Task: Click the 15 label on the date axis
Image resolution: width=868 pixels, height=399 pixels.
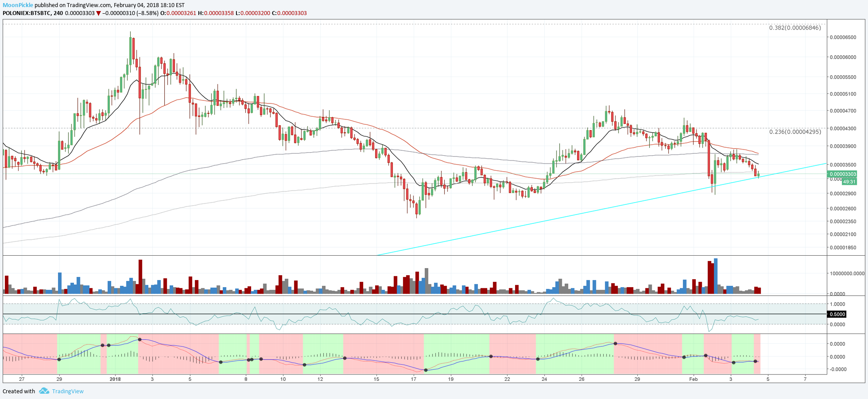Action: click(x=376, y=379)
